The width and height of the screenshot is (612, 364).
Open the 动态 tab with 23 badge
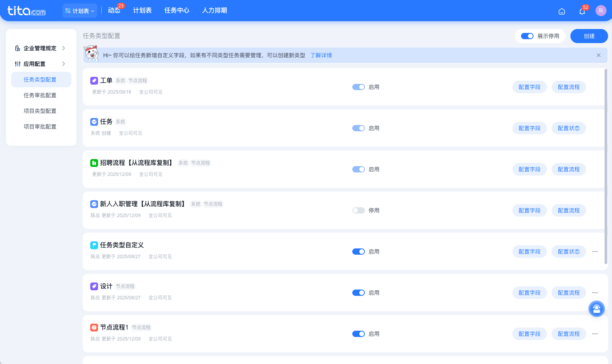114,10
